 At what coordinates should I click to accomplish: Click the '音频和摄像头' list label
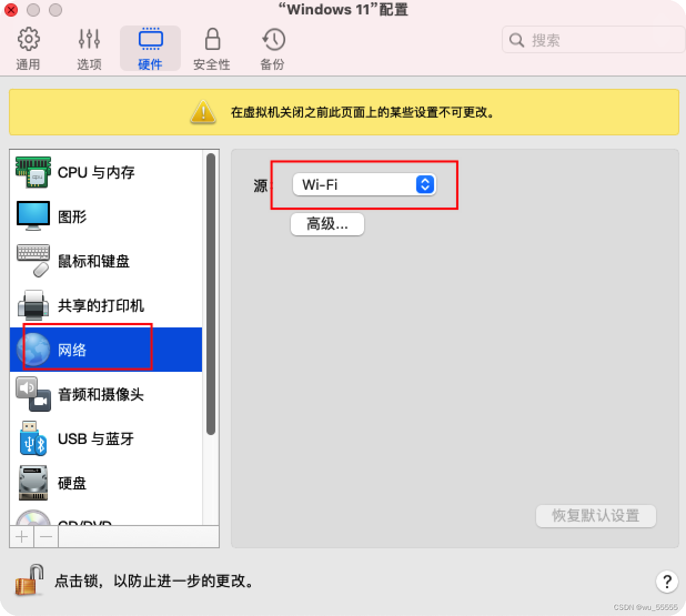(101, 394)
